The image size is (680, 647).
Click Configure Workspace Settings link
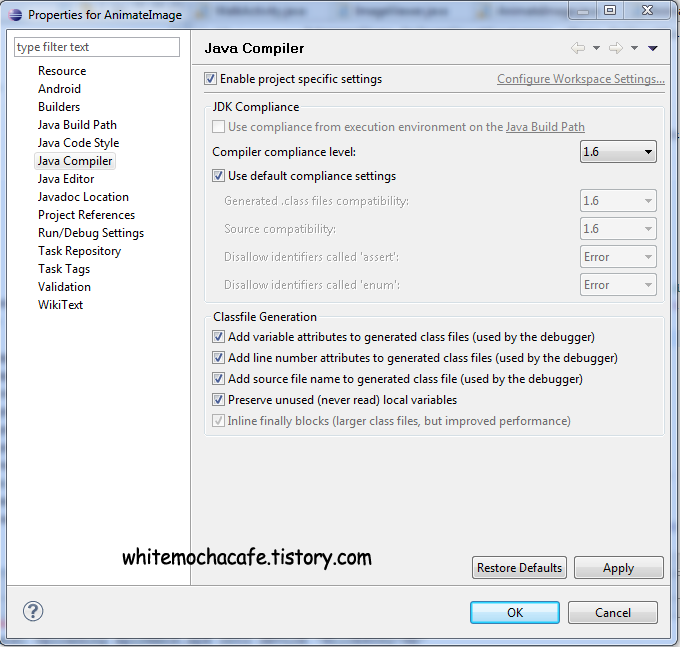coord(581,79)
